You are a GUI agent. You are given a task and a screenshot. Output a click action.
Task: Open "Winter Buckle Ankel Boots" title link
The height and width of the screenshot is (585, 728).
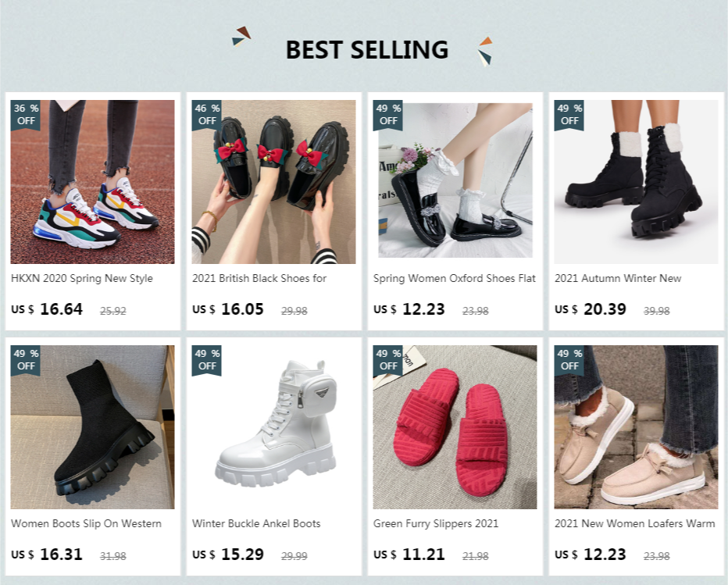click(256, 523)
